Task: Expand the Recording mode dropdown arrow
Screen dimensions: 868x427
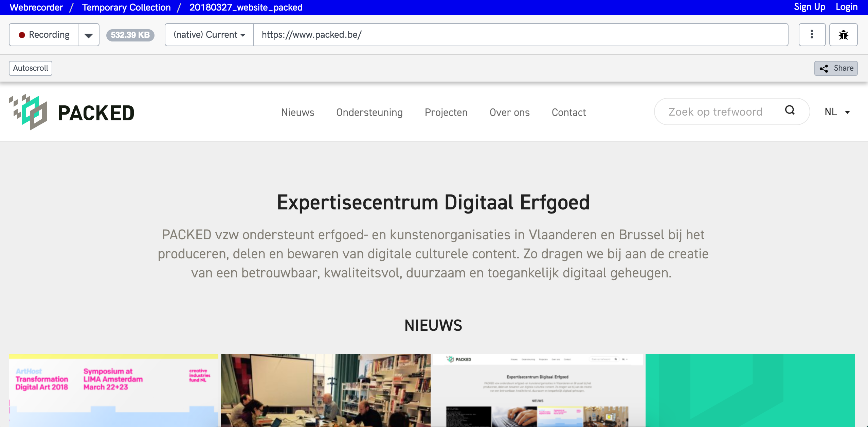Action: pos(89,35)
